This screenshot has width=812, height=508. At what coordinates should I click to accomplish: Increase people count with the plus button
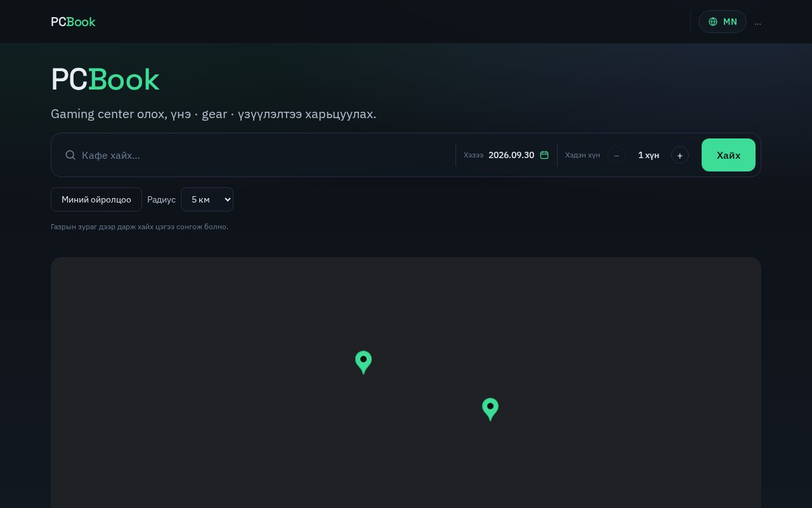[x=680, y=155]
